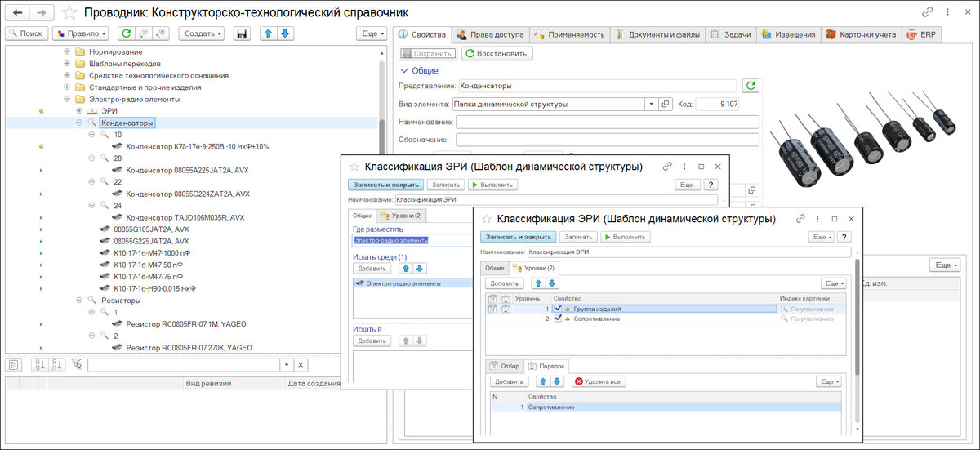Collapse the Резисторы node

[79, 301]
